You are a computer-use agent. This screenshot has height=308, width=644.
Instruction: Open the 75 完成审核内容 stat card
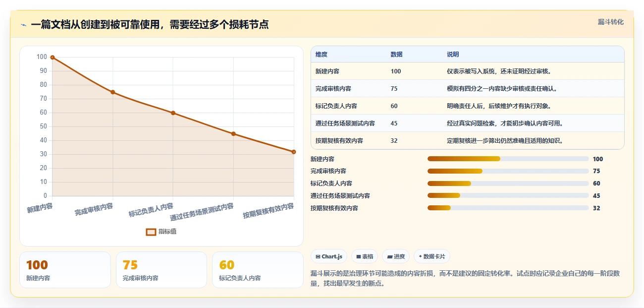[161, 270]
